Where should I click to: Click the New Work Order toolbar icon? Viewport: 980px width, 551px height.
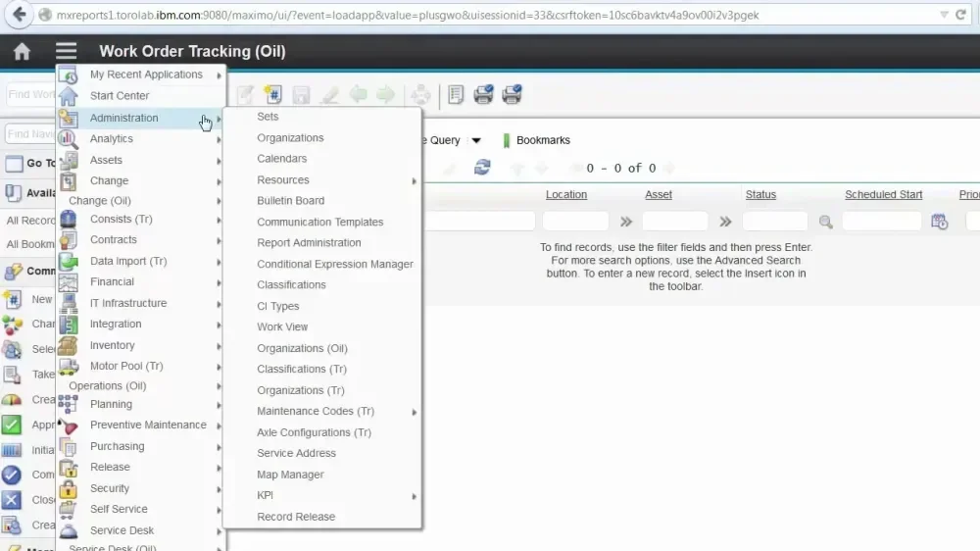(x=273, y=94)
